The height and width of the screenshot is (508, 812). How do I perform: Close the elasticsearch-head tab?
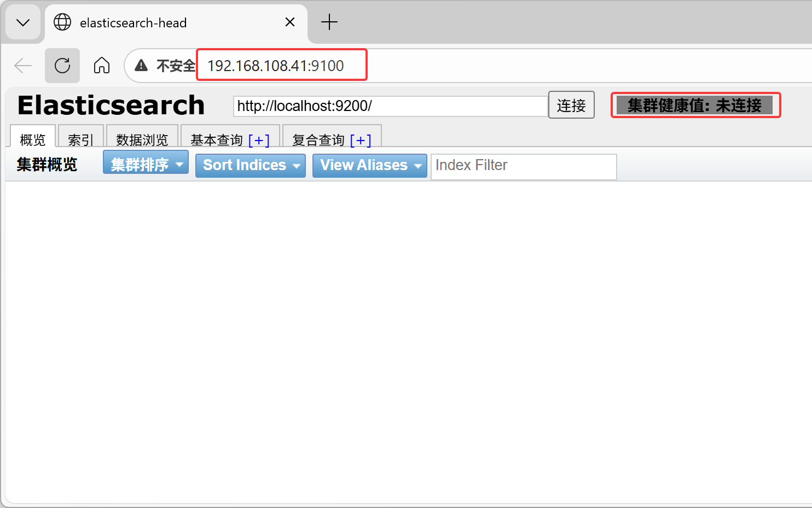[x=290, y=22]
